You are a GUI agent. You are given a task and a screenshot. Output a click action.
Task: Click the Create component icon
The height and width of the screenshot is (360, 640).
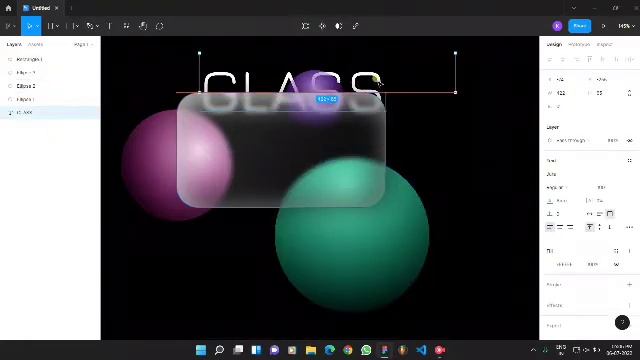tap(322, 26)
